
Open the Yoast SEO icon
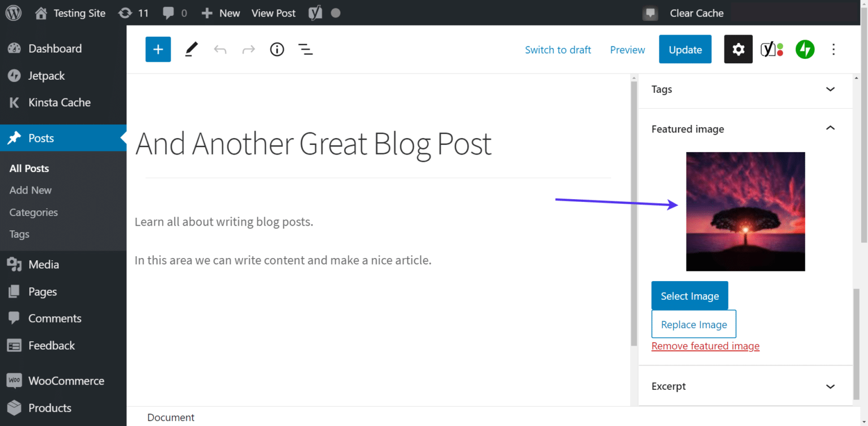(772, 49)
